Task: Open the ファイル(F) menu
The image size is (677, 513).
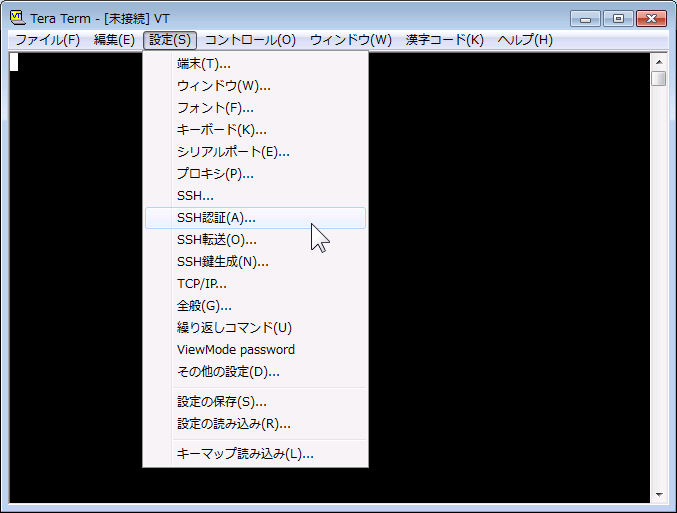Action: (x=47, y=40)
